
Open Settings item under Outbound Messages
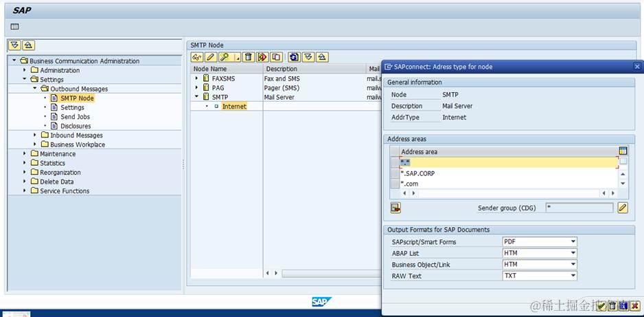click(72, 107)
